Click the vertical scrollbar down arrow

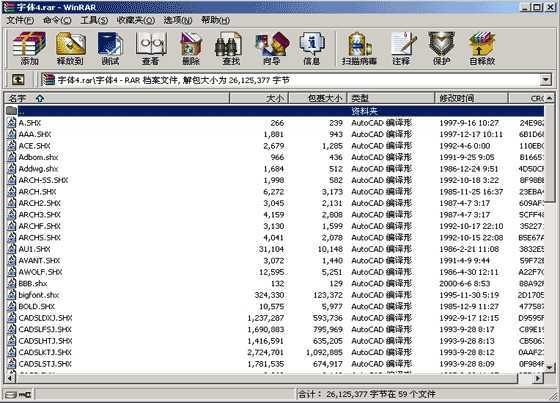(x=549, y=367)
